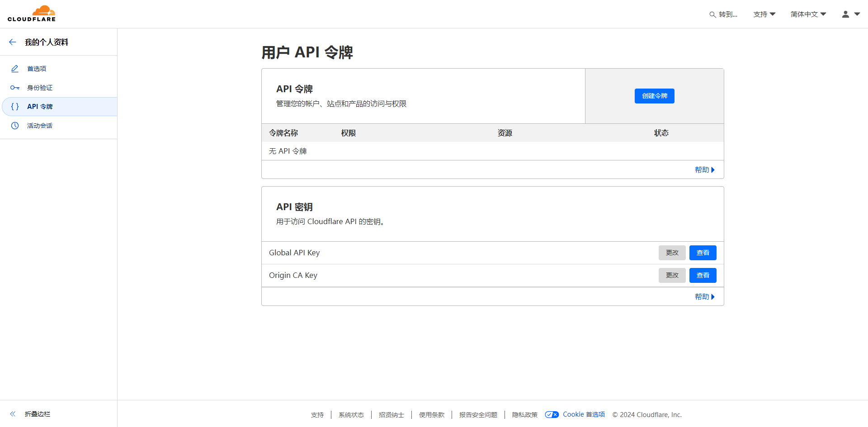Click the clock icon for 活动会话

(x=15, y=126)
